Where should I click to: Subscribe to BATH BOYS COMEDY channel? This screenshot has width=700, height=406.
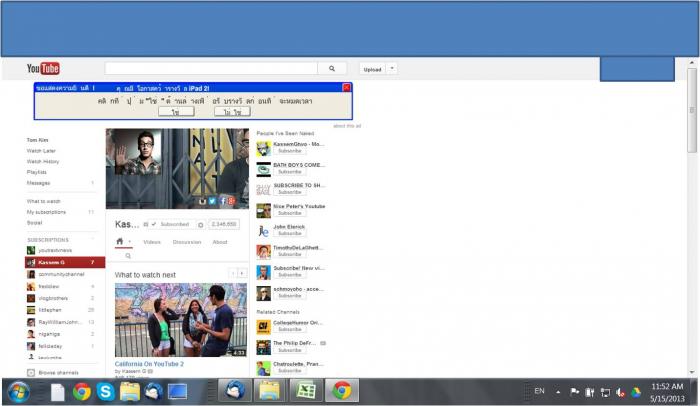coord(290,172)
